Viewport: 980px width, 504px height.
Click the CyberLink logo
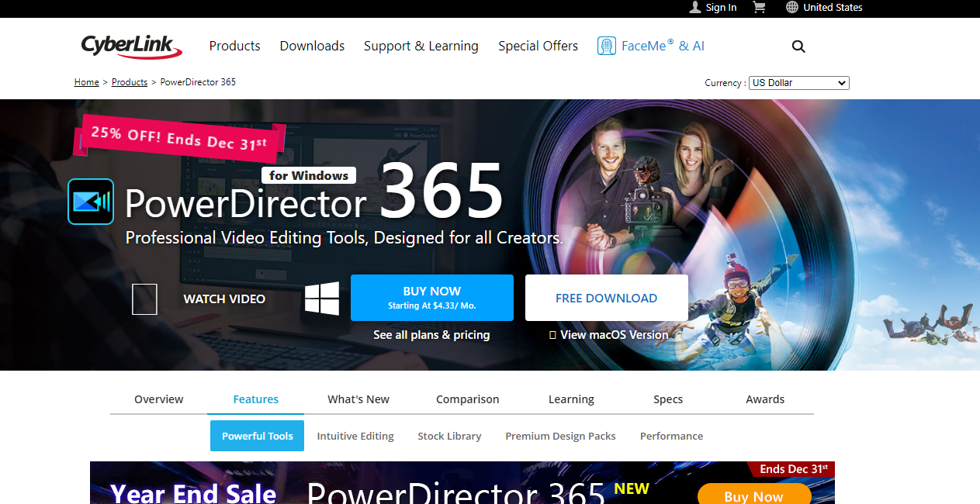point(131,47)
